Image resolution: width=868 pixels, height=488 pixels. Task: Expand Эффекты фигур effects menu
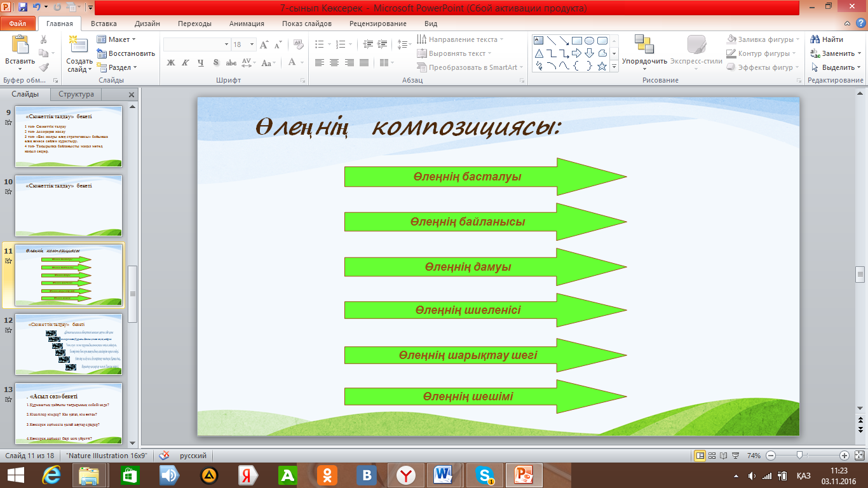[763, 67]
